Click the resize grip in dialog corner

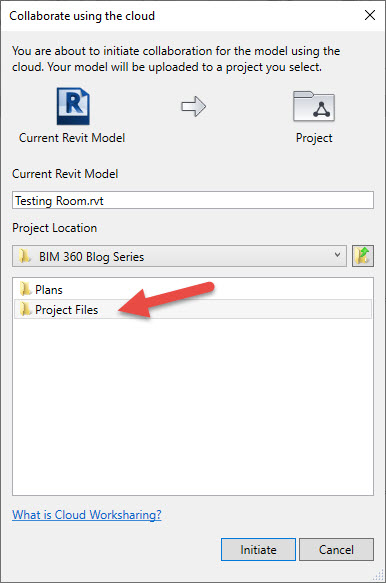coord(379,576)
